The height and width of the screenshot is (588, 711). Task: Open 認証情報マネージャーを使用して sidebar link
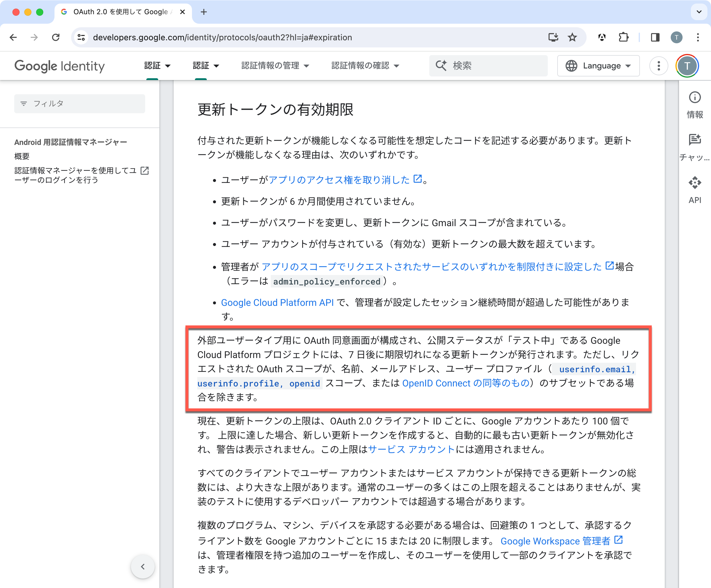pyautogui.click(x=75, y=175)
